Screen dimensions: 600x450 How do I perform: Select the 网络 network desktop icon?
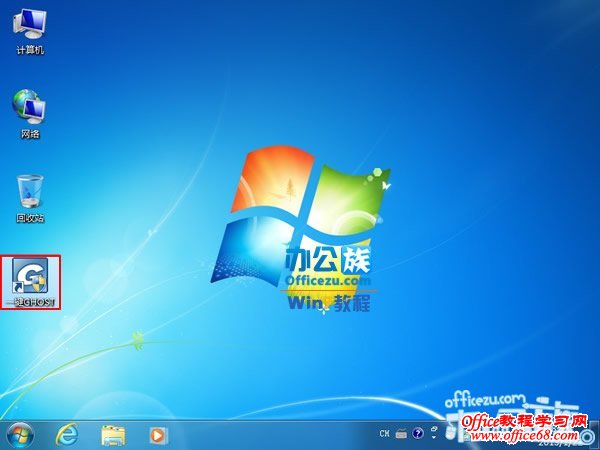(29, 114)
